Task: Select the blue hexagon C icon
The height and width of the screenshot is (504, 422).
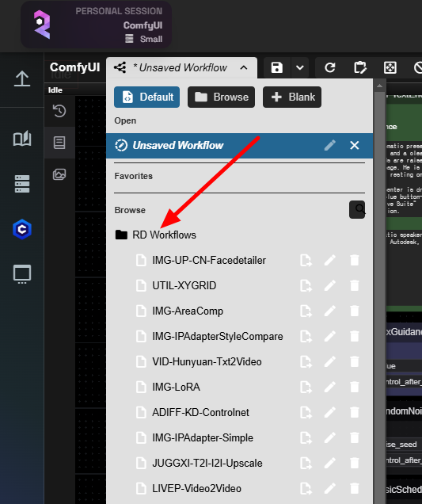Action: pos(22,229)
